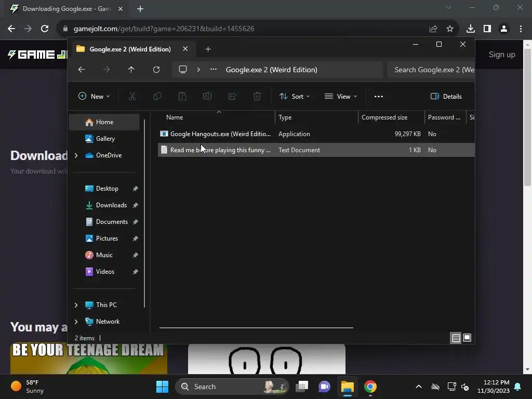Click the Cut icon in Explorer toolbar
The height and width of the screenshot is (399, 532).
[132, 96]
